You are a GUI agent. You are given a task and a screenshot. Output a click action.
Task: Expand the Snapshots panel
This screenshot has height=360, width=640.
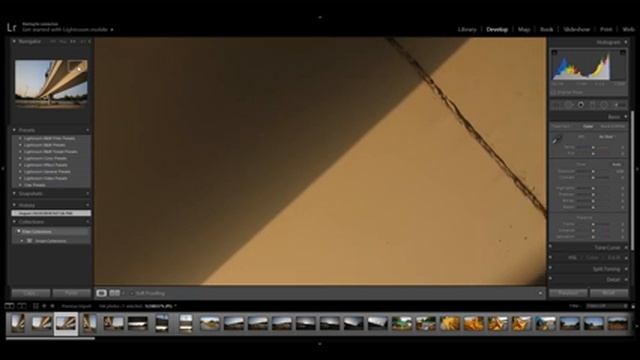(14, 193)
